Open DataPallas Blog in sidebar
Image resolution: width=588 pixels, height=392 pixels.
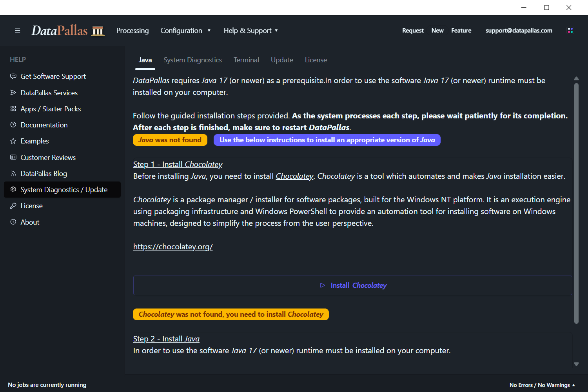click(x=62, y=173)
